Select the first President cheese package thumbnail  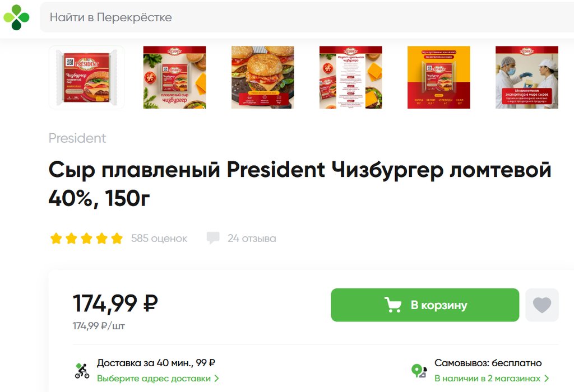point(87,77)
